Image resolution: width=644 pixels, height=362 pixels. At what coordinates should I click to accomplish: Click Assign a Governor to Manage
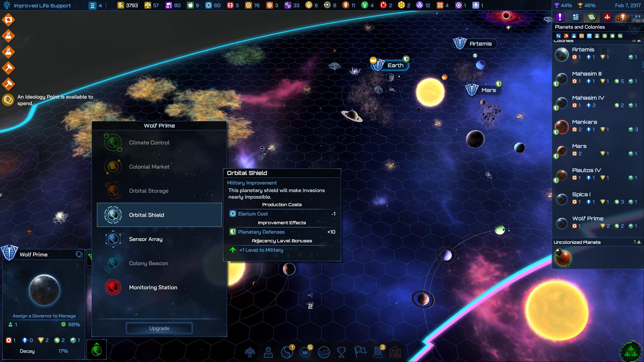(x=44, y=316)
